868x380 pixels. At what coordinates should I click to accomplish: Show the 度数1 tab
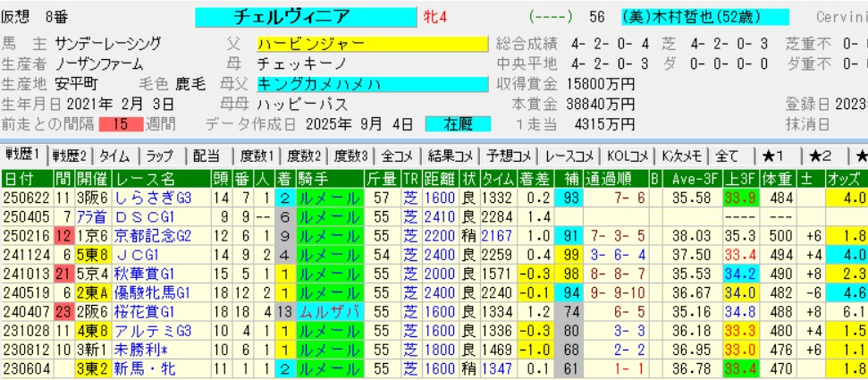click(x=255, y=155)
